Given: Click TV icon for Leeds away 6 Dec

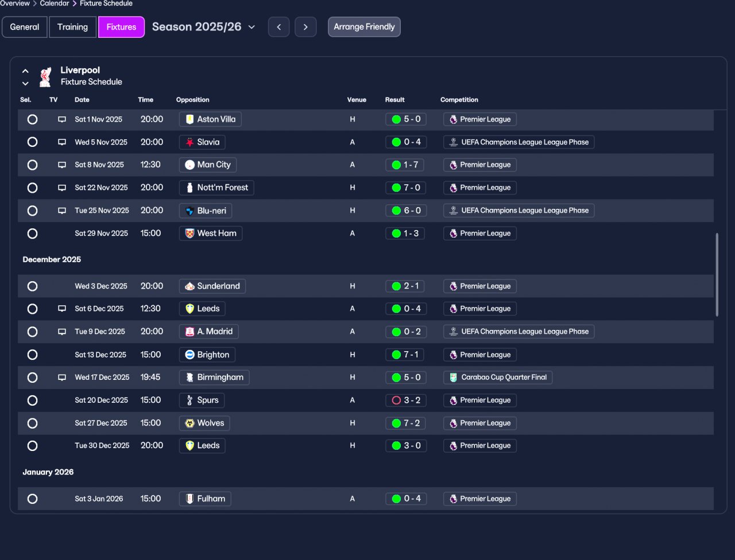Looking at the screenshot, I should 62,309.
